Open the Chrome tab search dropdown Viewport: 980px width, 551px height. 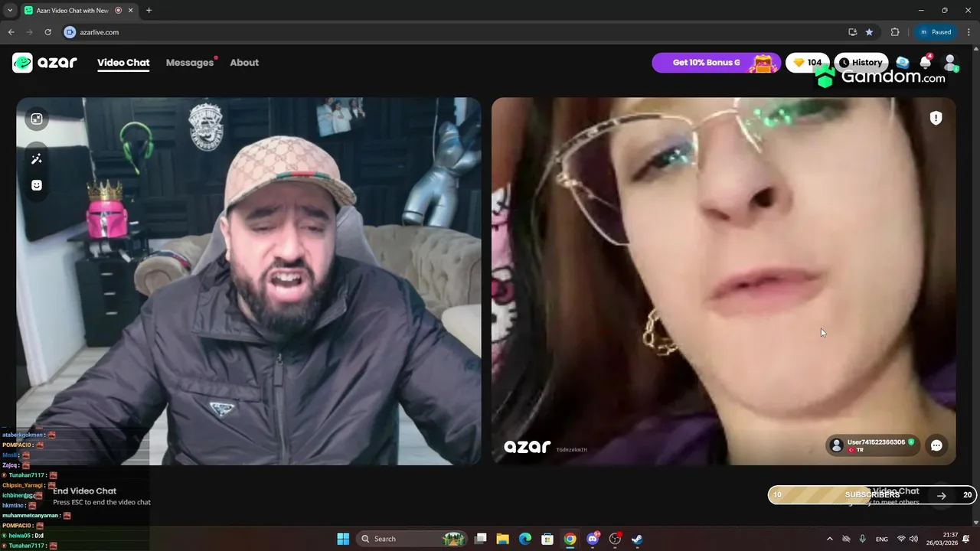(10, 11)
